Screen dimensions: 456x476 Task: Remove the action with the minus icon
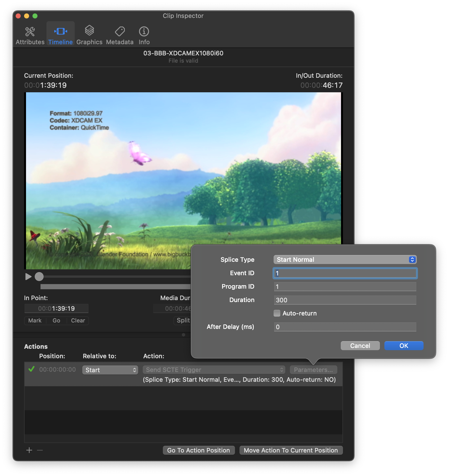[40, 450]
